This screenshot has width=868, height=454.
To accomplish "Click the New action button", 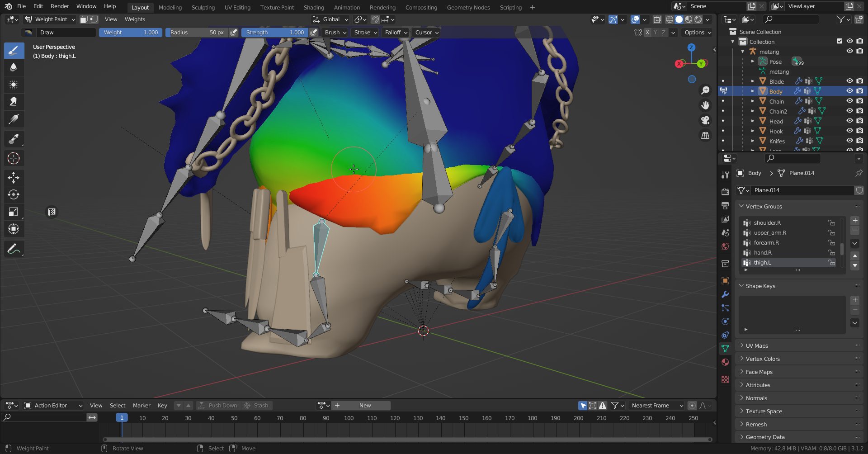I will [365, 406].
